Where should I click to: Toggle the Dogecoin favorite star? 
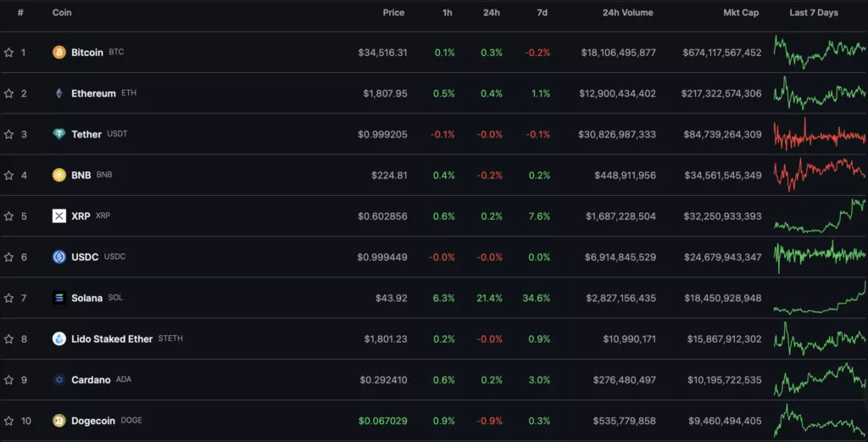pyautogui.click(x=8, y=421)
